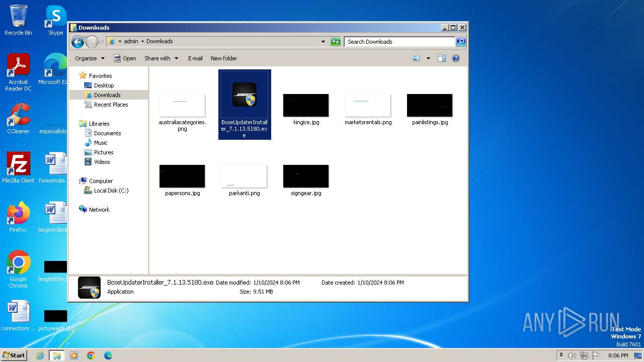Click New folder in the toolbar

coord(224,58)
